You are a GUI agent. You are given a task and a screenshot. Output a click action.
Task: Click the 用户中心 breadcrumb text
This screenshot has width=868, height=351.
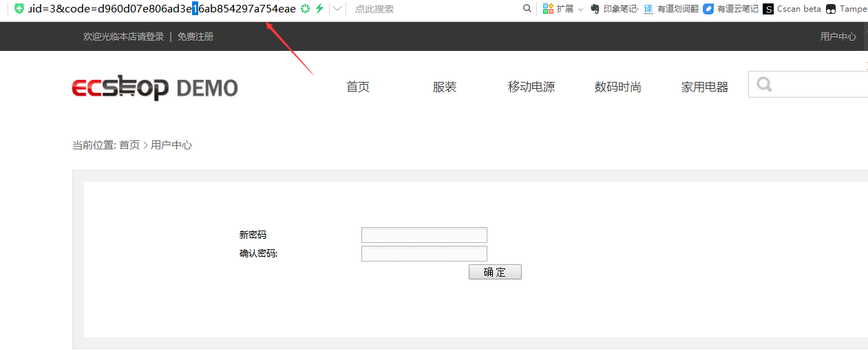point(171,145)
